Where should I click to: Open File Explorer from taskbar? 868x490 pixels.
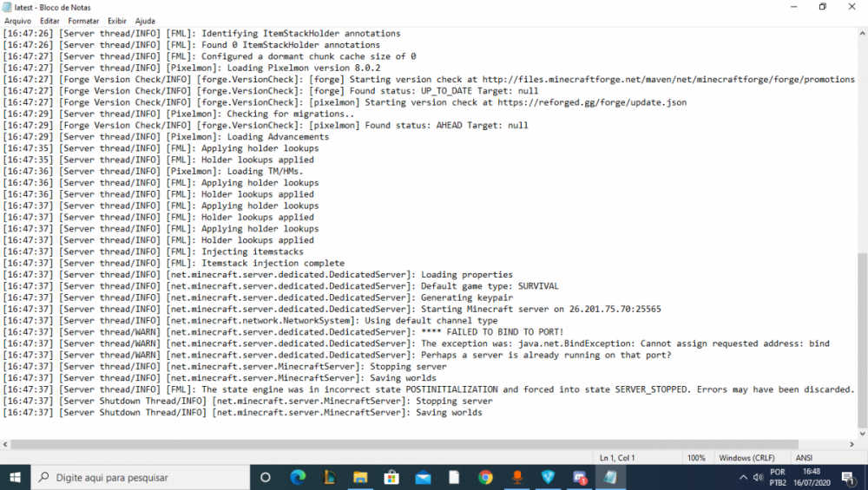360,477
